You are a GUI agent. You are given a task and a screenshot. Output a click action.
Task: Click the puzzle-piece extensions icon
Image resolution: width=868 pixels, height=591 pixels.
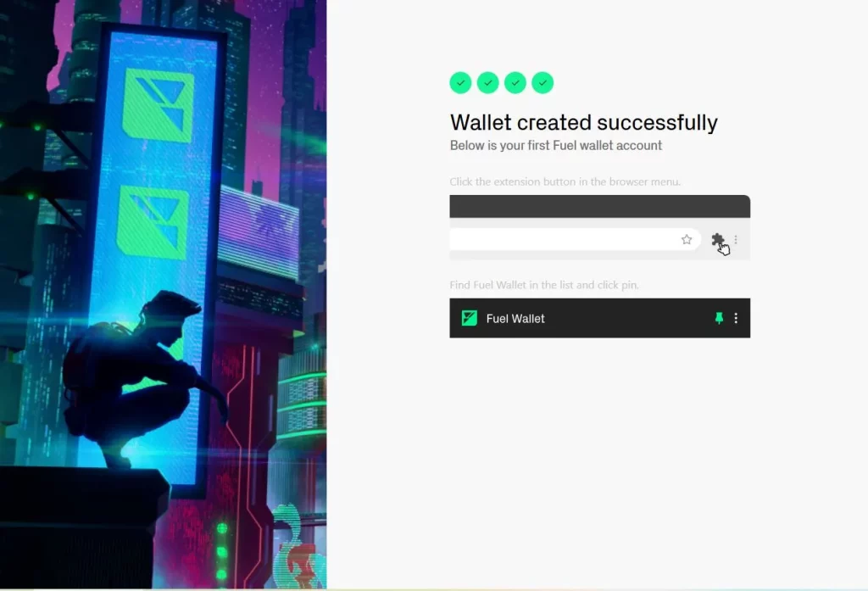pos(717,240)
